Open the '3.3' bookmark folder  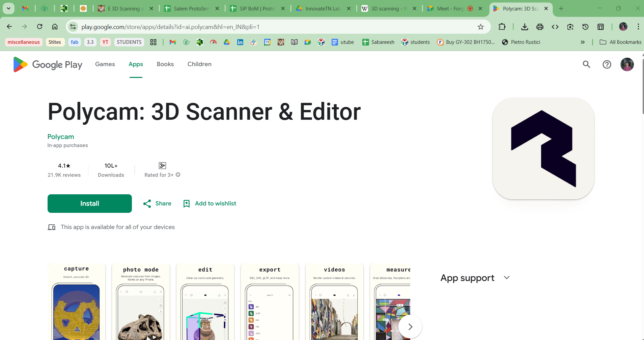pos(90,42)
